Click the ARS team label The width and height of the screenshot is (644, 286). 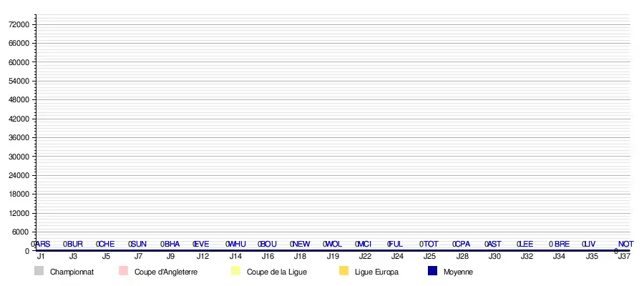[43, 245]
